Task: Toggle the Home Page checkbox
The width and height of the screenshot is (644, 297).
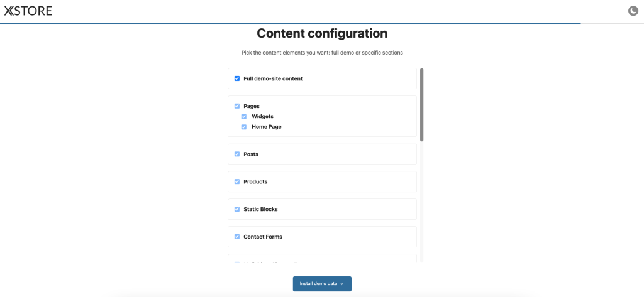Action: pos(245,127)
